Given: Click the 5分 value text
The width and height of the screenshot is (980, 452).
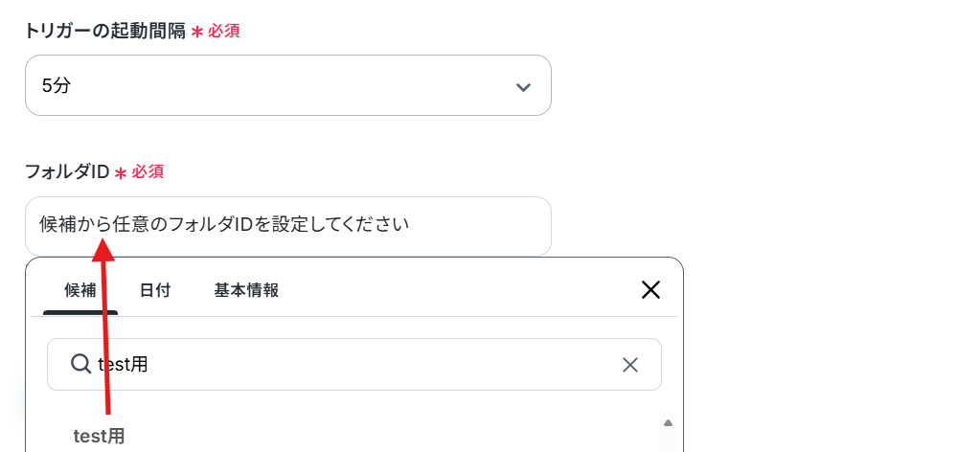Looking at the screenshot, I should [57, 85].
